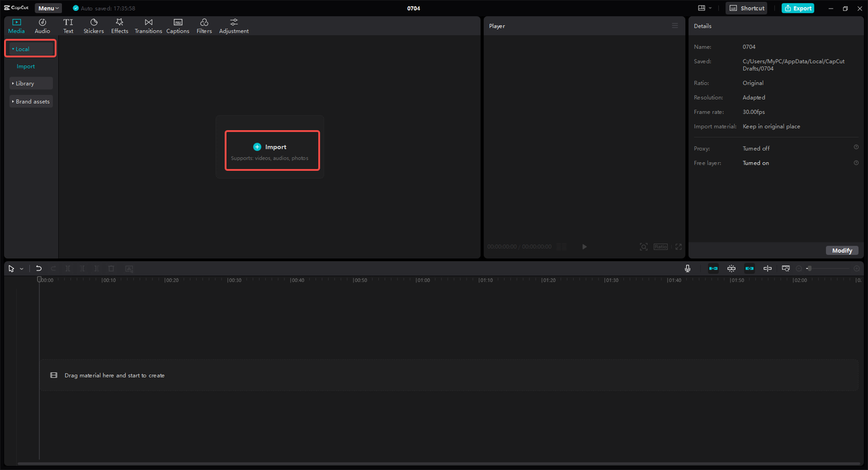Click the 'Drag material here' track area

[x=449, y=375]
